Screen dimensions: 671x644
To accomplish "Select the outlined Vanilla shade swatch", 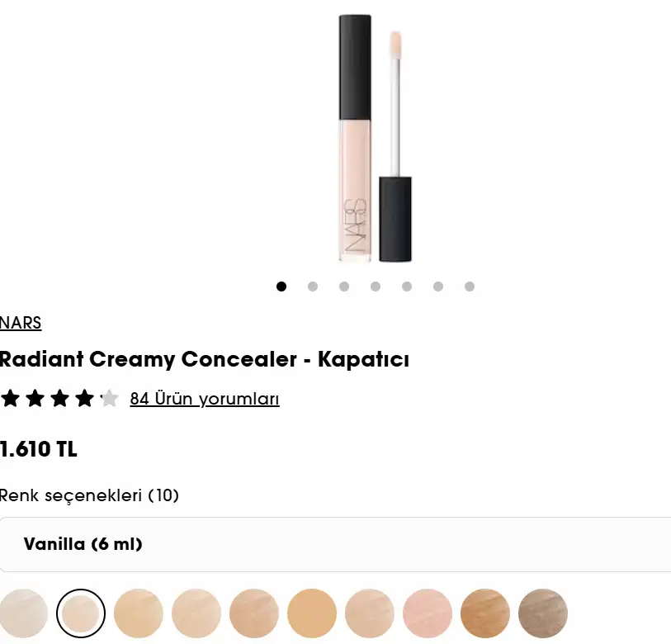I will [x=80, y=613].
